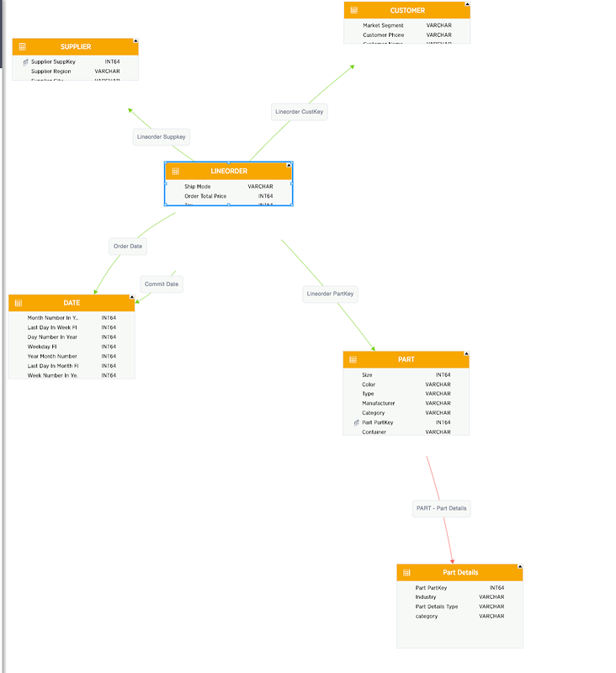Click the Lineorder PartKey join label
Viewport: 616px width, 673px height.
[x=331, y=294]
